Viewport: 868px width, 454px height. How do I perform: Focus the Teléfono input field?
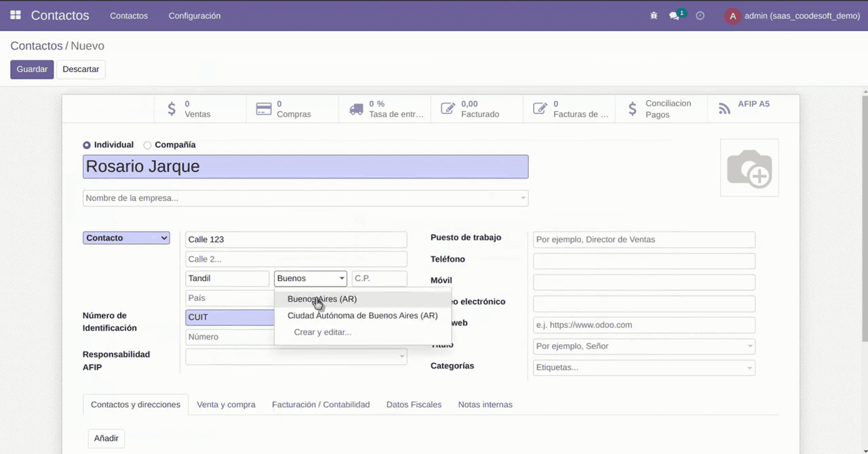pyautogui.click(x=644, y=261)
